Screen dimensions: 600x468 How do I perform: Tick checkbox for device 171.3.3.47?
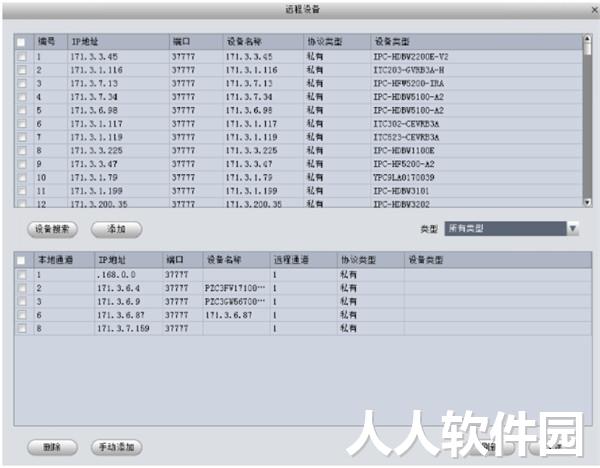pyautogui.click(x=21, y=164)
